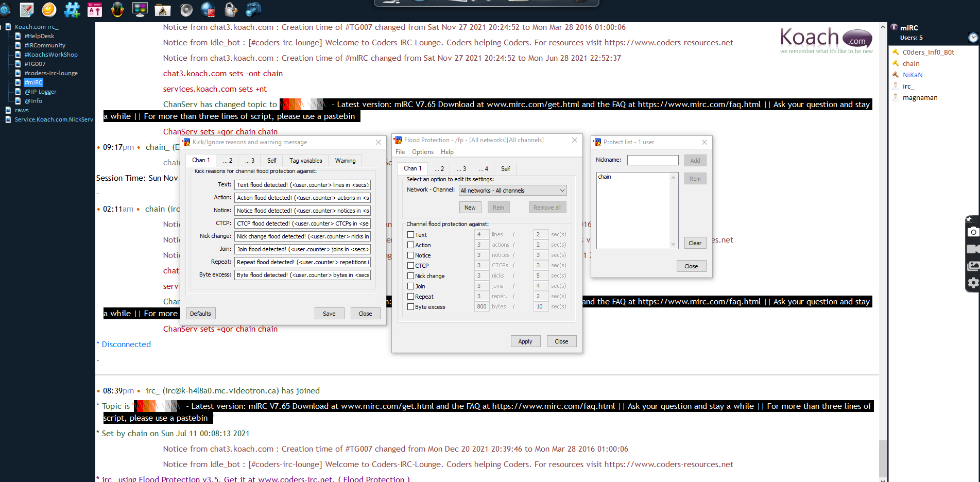Click the Protect list dialog title icon

click(597, 142)
